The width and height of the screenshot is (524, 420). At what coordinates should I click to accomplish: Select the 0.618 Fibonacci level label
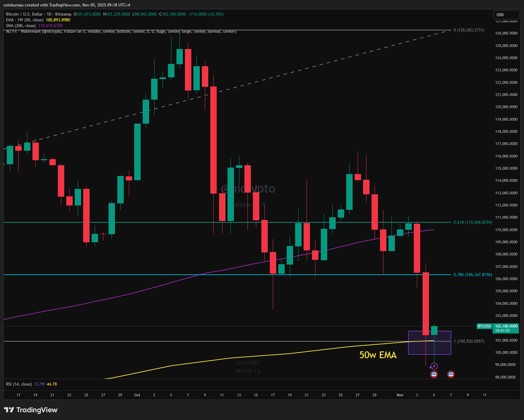pyautogui.click(x=473, y=222)
